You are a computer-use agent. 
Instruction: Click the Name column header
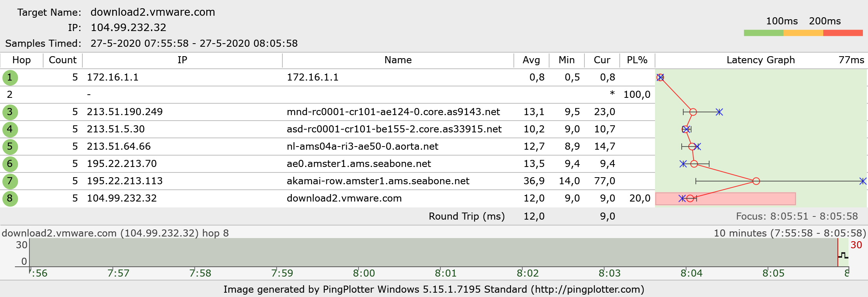point(398,60)
